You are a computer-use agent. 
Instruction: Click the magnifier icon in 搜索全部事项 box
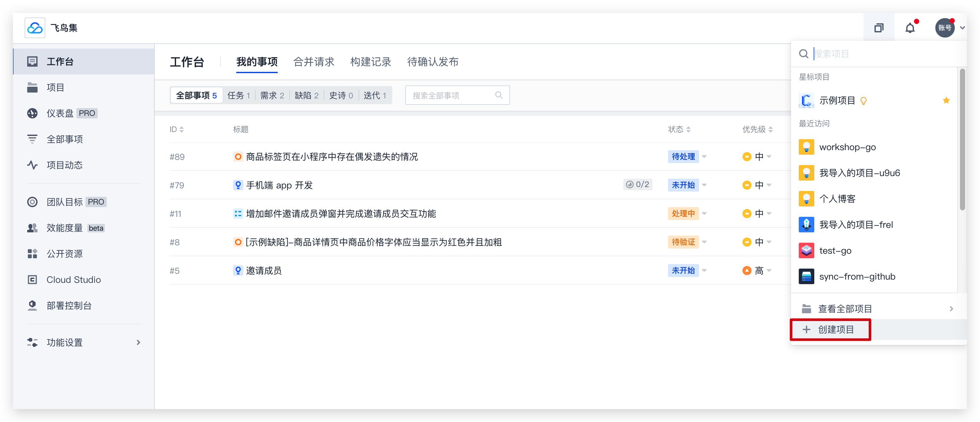click(x=498, y=95)
